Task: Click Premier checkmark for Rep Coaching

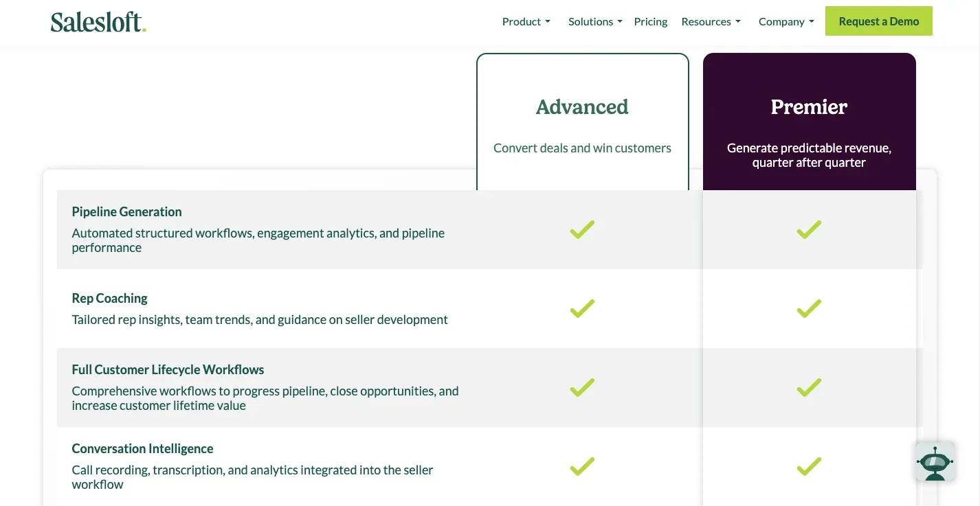Action: pos(809,308)
